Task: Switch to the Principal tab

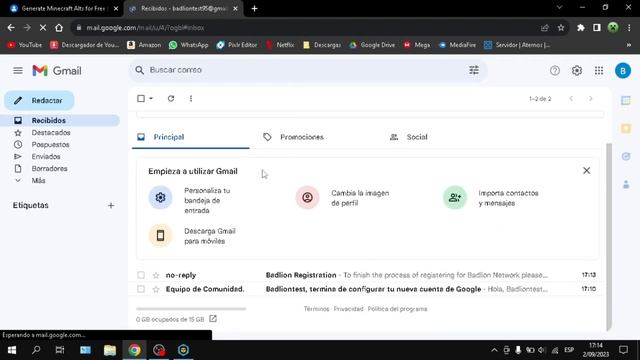Action: point(191,137)
